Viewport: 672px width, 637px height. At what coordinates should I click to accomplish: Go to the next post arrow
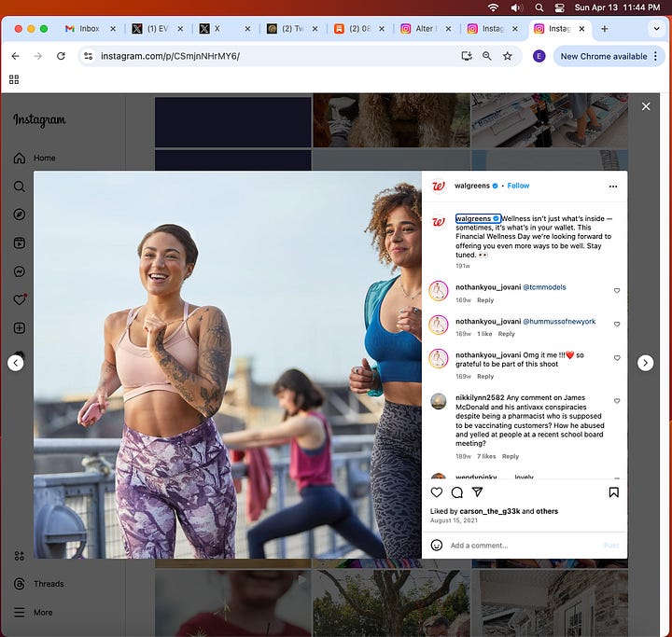tap(645, 363)
